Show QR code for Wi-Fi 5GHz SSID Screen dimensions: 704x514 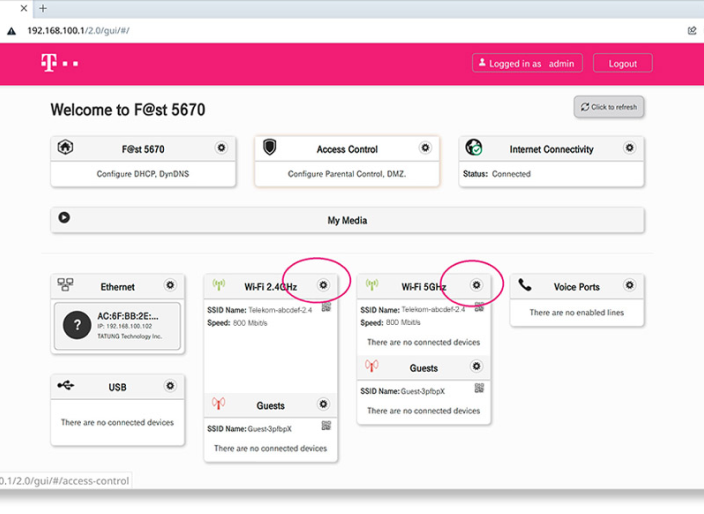pos(479,308)
